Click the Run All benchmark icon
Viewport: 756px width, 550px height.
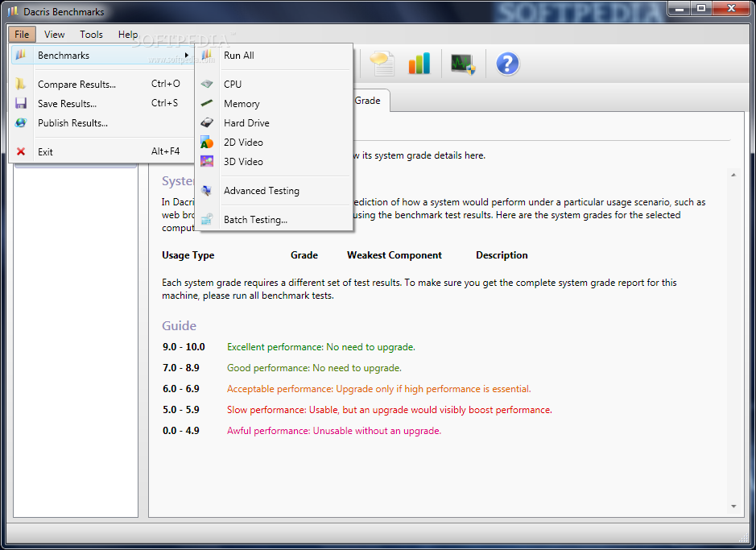point(207,55)
